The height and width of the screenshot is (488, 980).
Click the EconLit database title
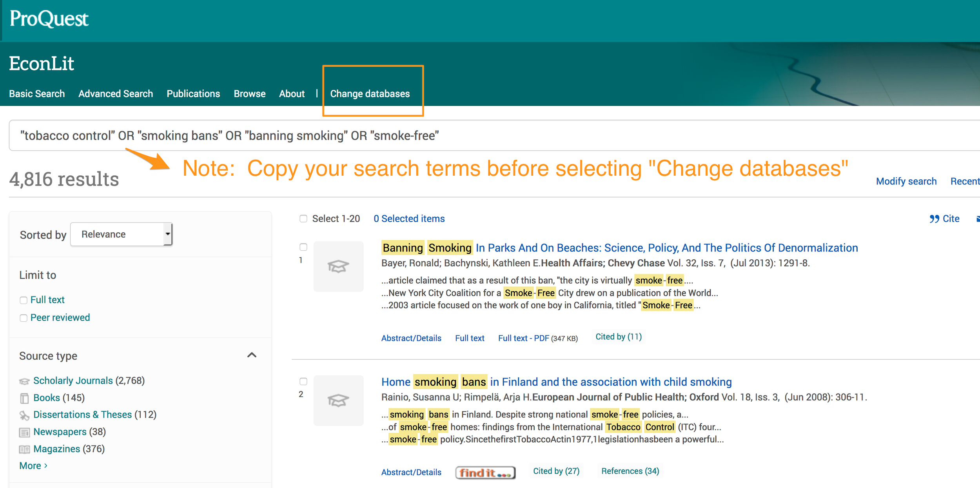[42, 63]
